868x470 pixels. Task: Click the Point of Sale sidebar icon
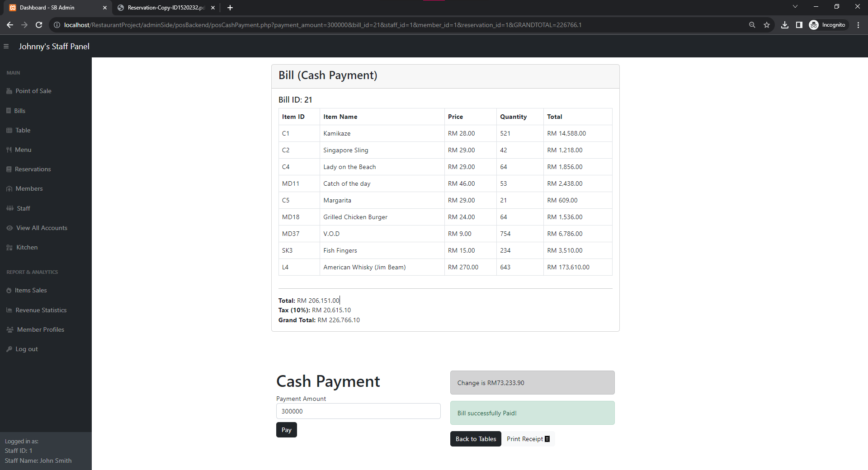point(9,91)
